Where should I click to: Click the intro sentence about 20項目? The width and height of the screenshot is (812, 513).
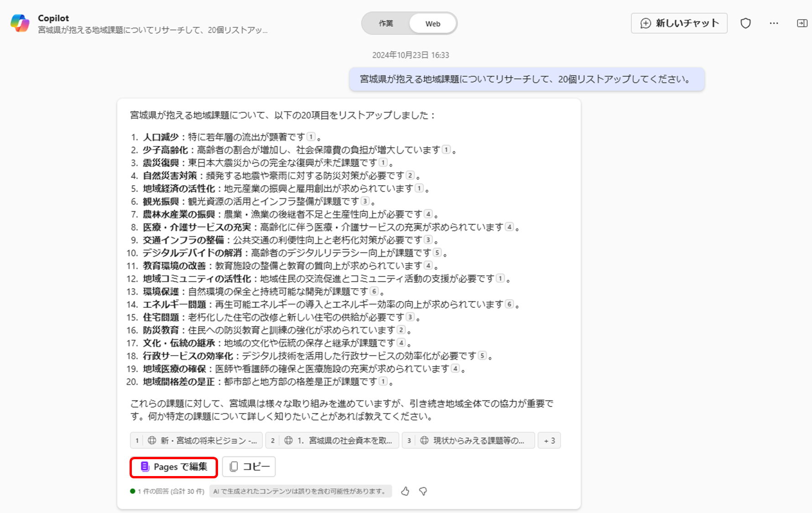click(283, 115)
